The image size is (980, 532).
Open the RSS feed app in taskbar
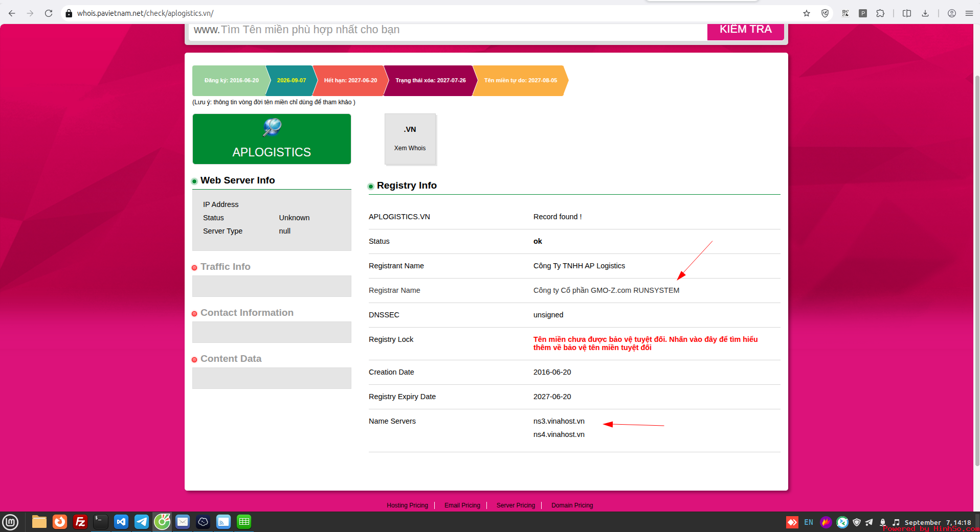pos(224,522)
